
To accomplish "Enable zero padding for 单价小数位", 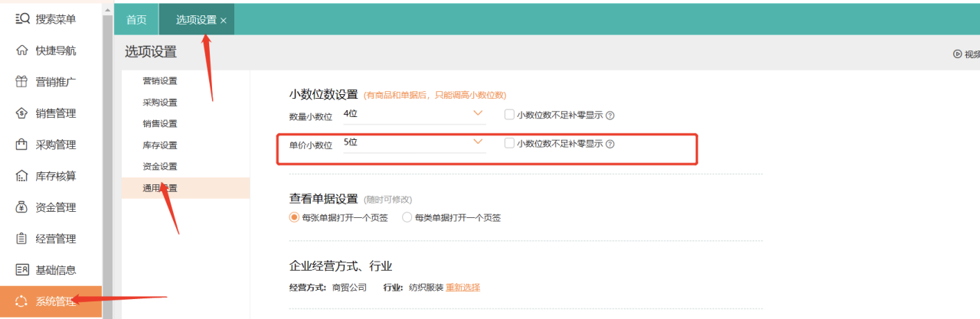I will point(510,143).
